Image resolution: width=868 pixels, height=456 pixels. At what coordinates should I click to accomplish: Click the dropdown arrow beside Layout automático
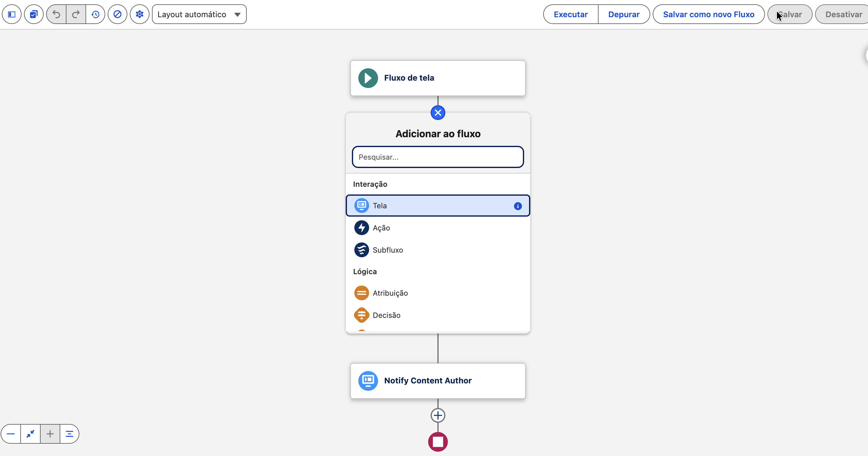(x=237, y=14)
